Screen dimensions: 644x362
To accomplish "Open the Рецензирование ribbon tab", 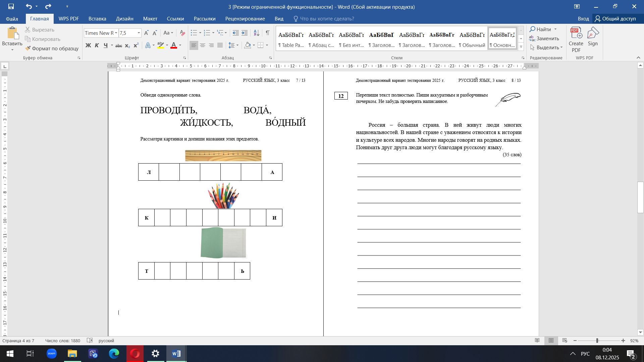I will 245,19.
